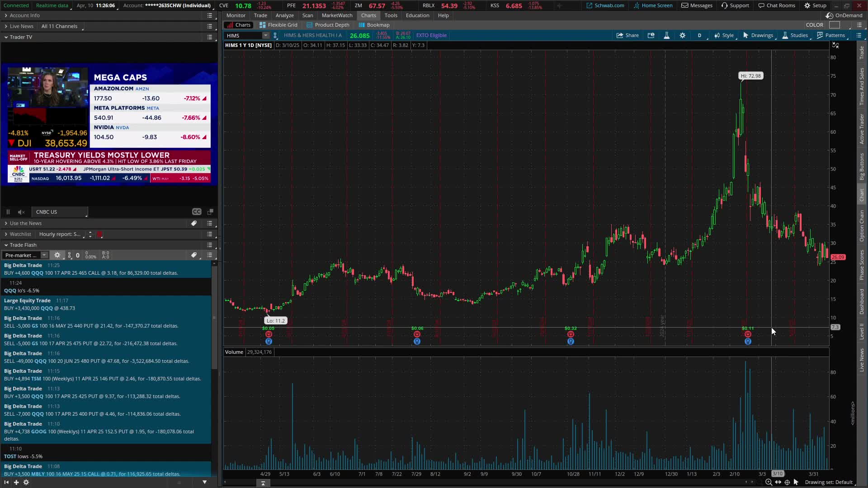Open the Trade tab
This screenshot has height=488, width=868.
click(260, 15)
